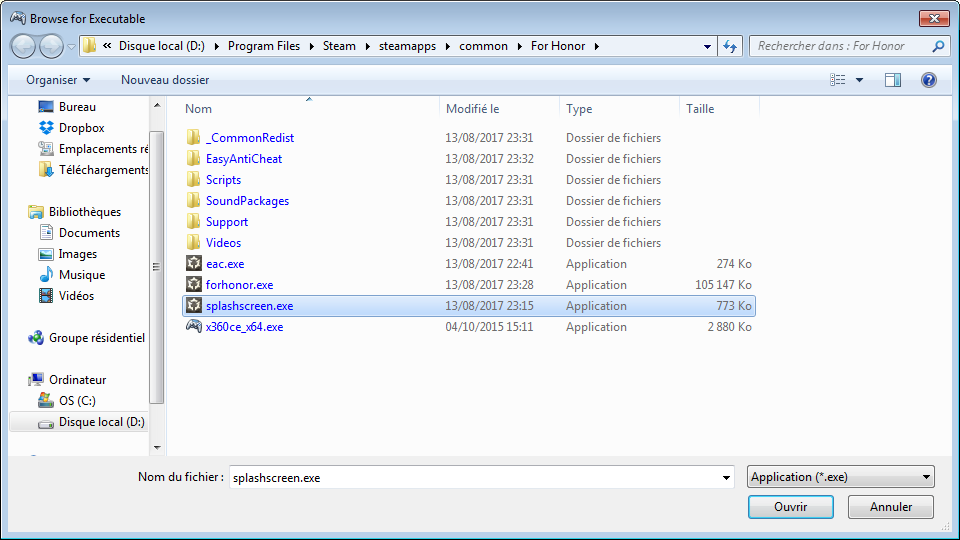Open Application (*.exe) file type dropdown

tap(841, 477)
